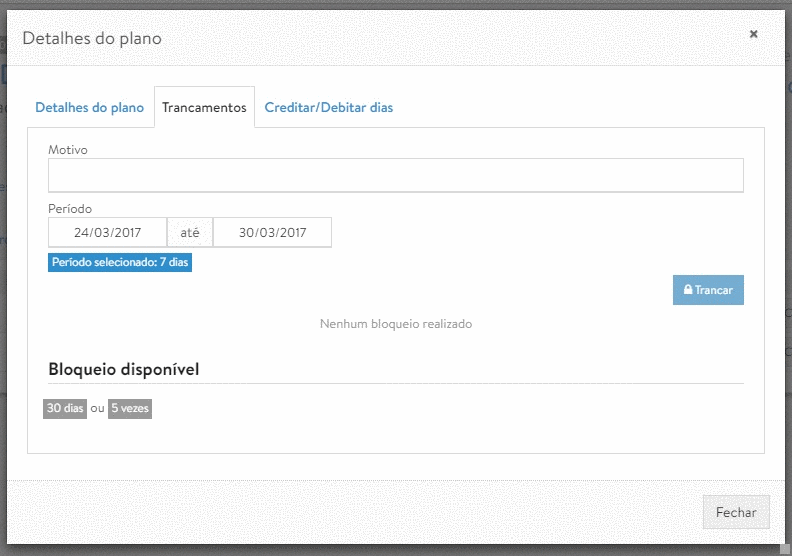Click the modal title Detalhes do plano
The width and height of the screenshot is (792, 556).
click(x=92, y=38)
